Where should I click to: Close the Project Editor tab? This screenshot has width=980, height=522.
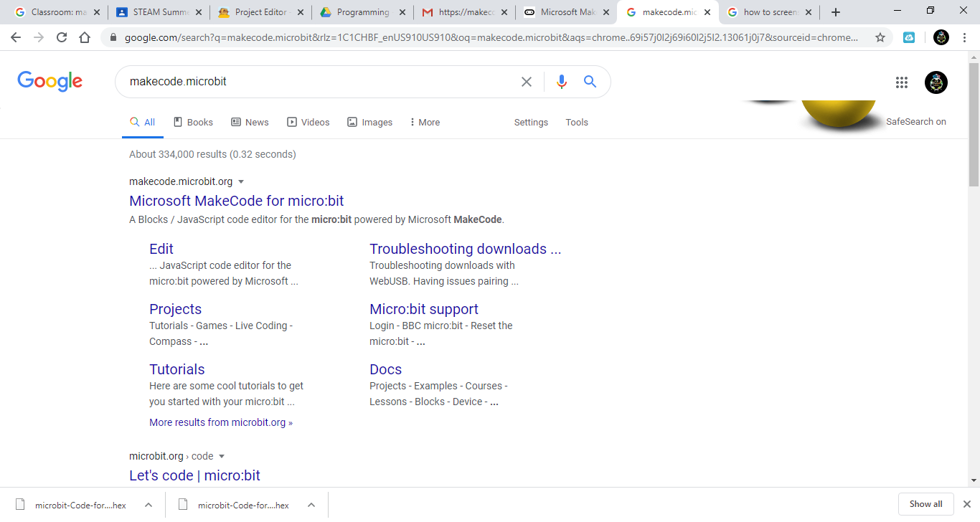300,12
